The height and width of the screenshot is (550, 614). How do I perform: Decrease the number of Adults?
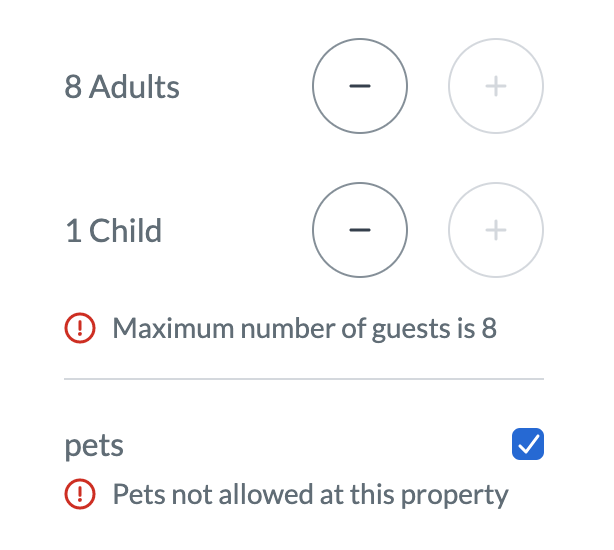[x=360, y=86]
